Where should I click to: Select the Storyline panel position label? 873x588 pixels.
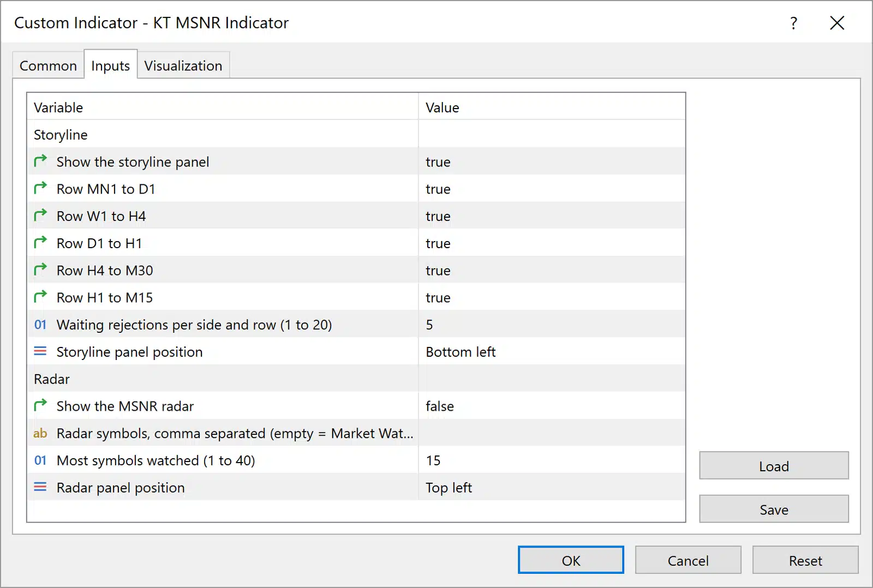click(129, 352)
